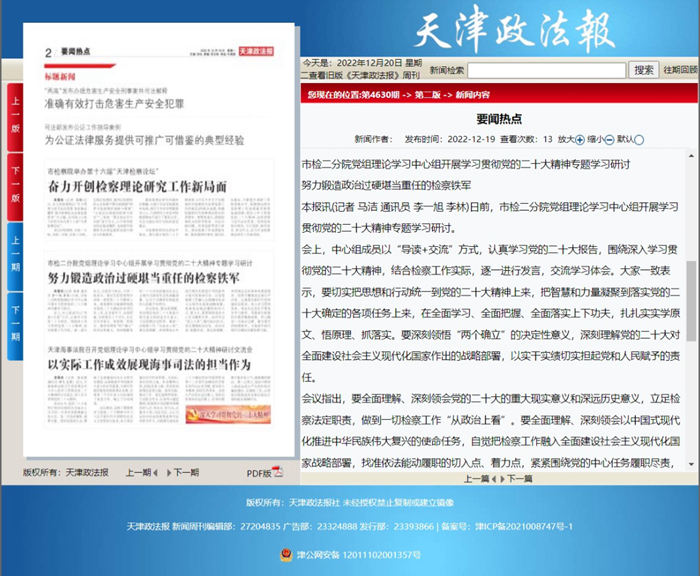Select the 缩小 shrink text radio button

point(609,140)
